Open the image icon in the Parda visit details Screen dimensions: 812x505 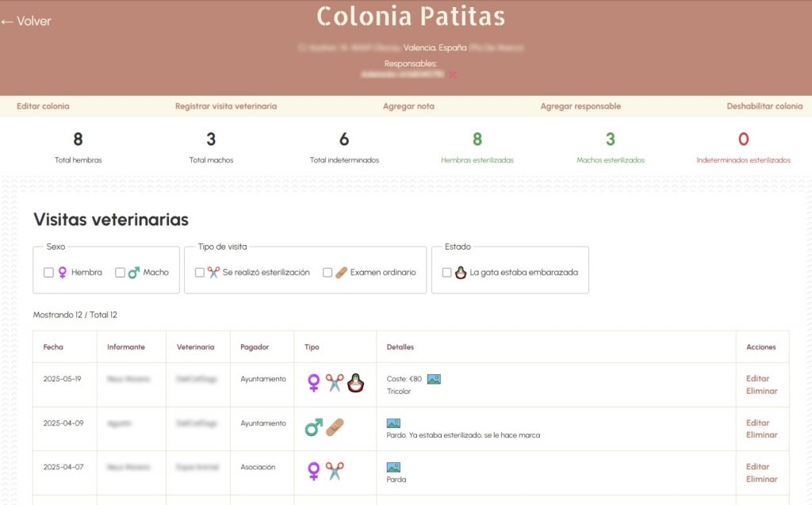pyautogui.click(x=393, y=466)
